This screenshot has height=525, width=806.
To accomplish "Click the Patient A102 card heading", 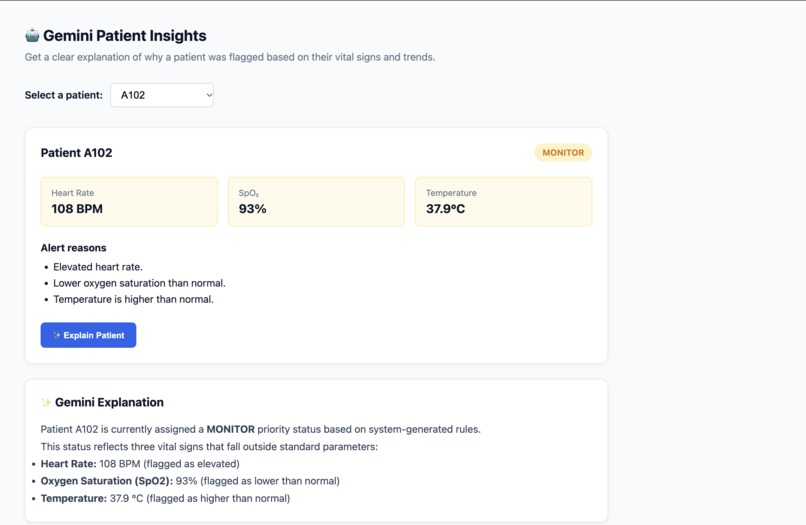I will [x=77, y=153].
